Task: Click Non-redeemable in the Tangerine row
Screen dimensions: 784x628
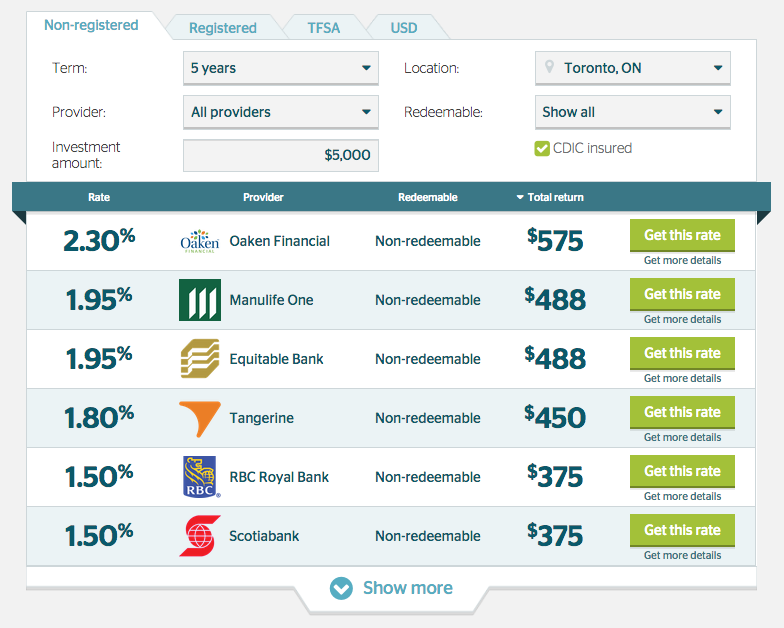Action: (x=428, y=418)
